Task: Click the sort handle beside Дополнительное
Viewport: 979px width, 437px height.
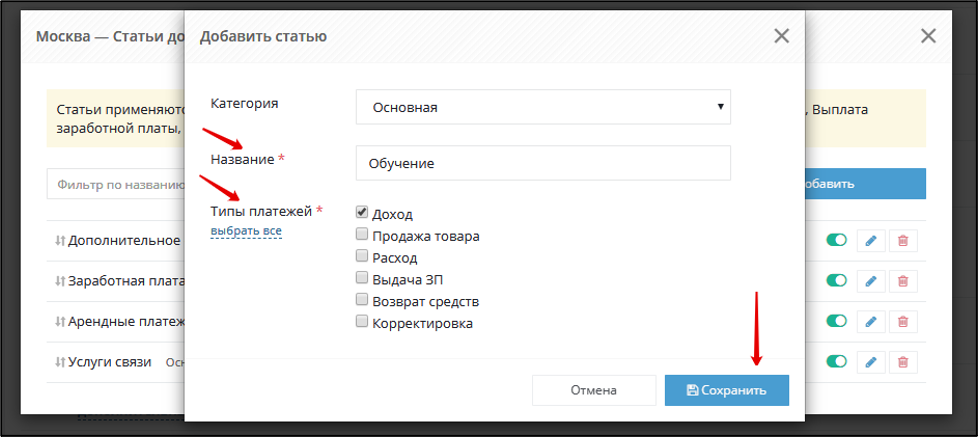Action: coord(60,240)
